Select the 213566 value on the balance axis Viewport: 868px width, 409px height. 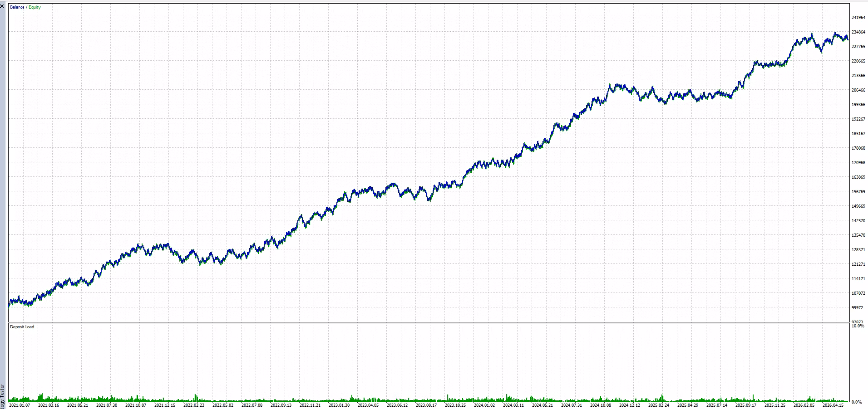pos(858,76)
